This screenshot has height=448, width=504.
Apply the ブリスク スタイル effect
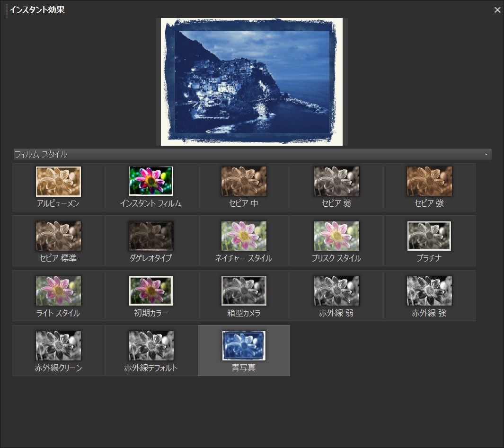coord(336,241)
